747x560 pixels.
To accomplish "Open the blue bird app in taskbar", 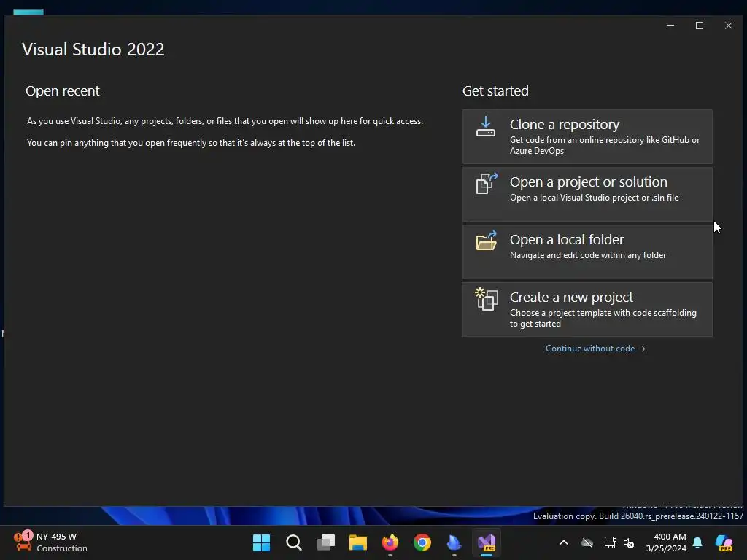I will (454, 542).
